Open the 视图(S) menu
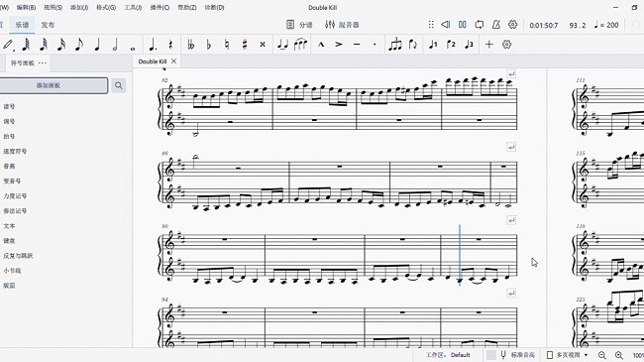This screenshot has height=362, width=644. tap(53, 7)
